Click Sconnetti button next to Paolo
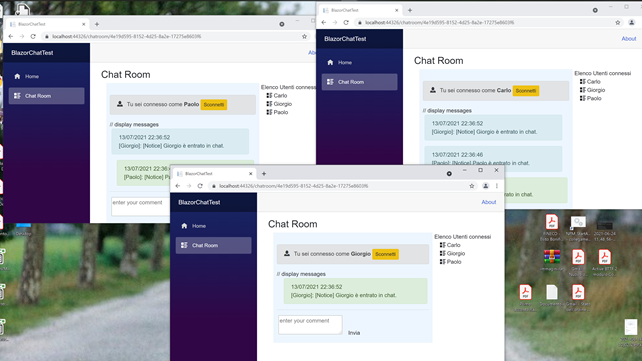 point(214,104)
